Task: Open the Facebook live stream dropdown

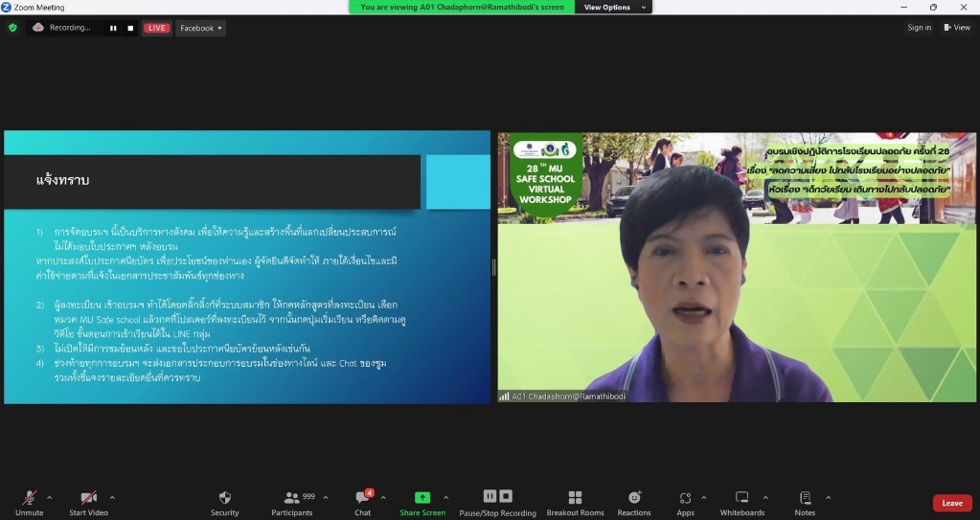Action: (201, 28)
